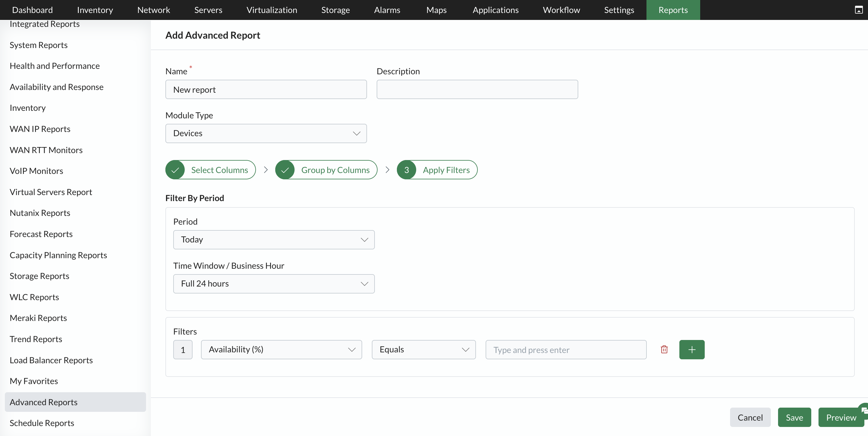868x436 pixels.
Task: Go to the Settings tab
Action: [619, 10]
